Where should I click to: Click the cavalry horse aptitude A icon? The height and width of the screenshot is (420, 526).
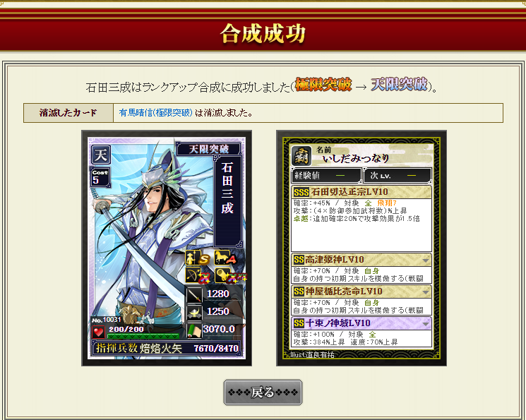[225, 258]
